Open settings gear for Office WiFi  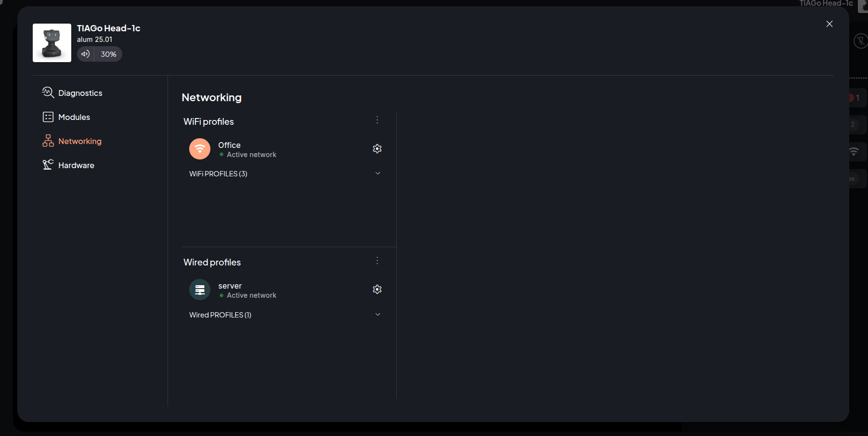click(377, 149)
